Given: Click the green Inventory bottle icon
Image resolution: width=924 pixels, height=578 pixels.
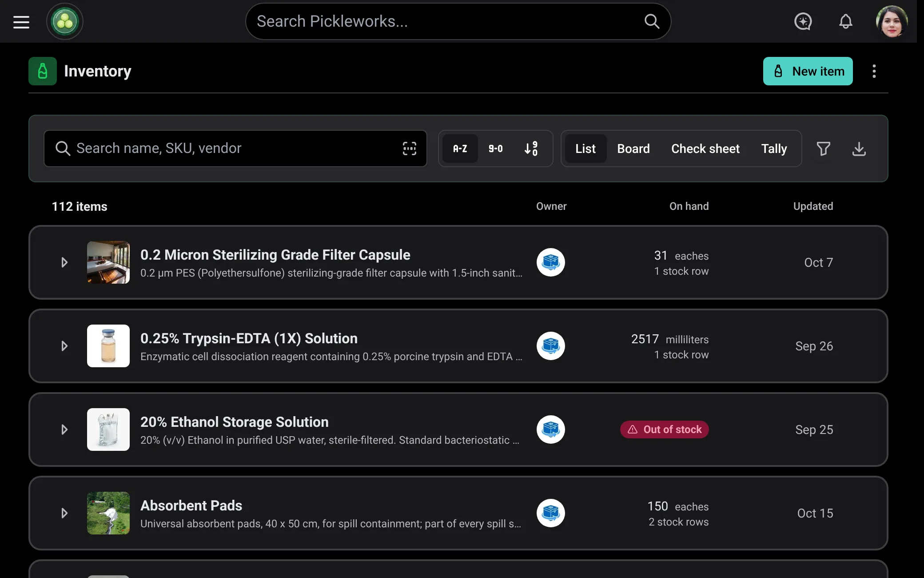Looking at the screenshot, I should [43, 71].
